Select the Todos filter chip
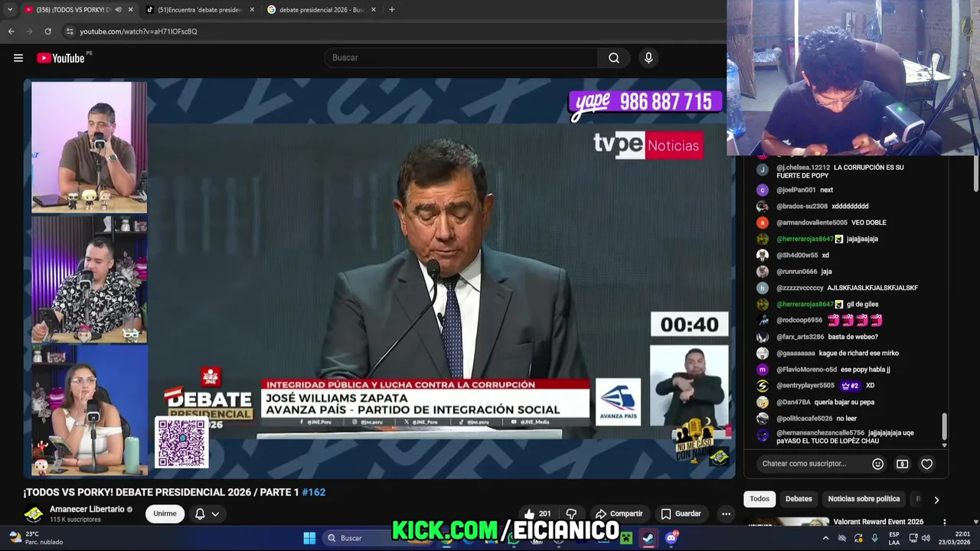The image size is (980, 551). [759, 499]
